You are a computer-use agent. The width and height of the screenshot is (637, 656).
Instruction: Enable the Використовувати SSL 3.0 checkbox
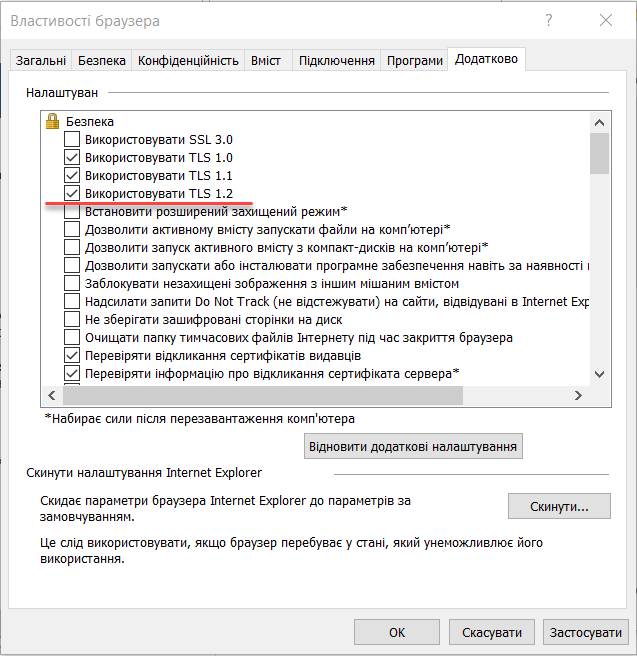[72, 140]
